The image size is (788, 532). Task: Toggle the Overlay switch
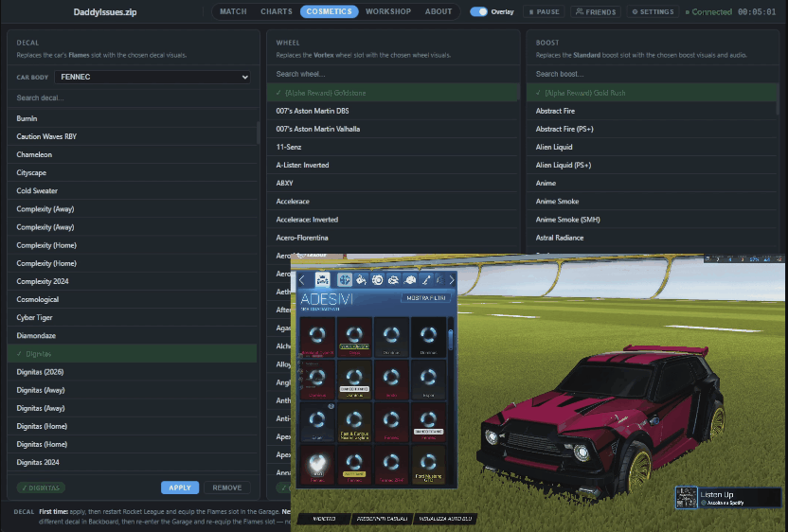coord(478,11)
